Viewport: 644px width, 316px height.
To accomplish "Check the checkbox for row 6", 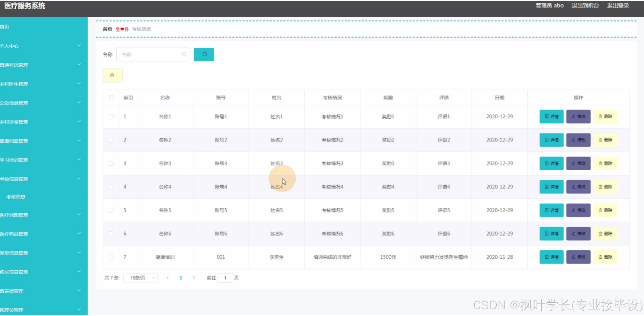I will pyautogui.click(x=111, y=234).
